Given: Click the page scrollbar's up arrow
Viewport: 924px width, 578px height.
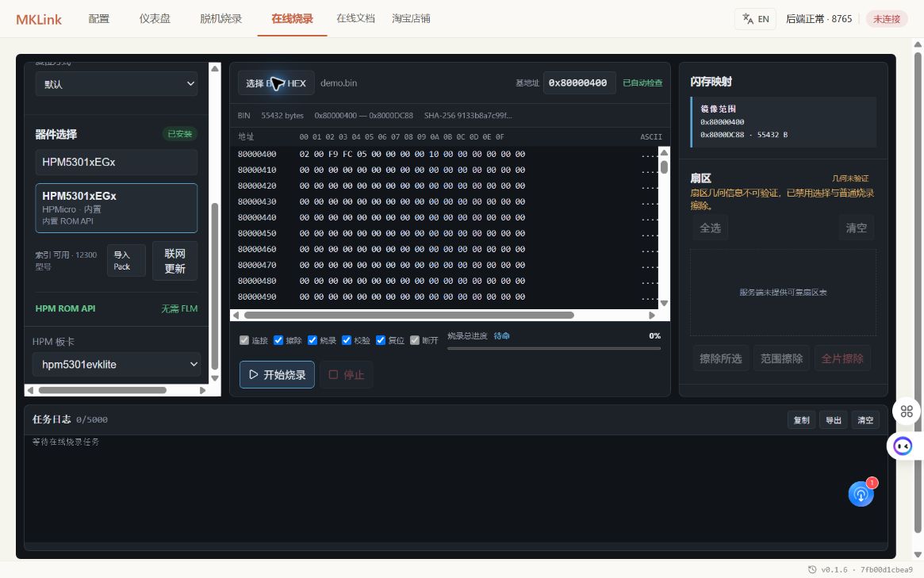Looking at the screenshot, I should click(918, 44).
